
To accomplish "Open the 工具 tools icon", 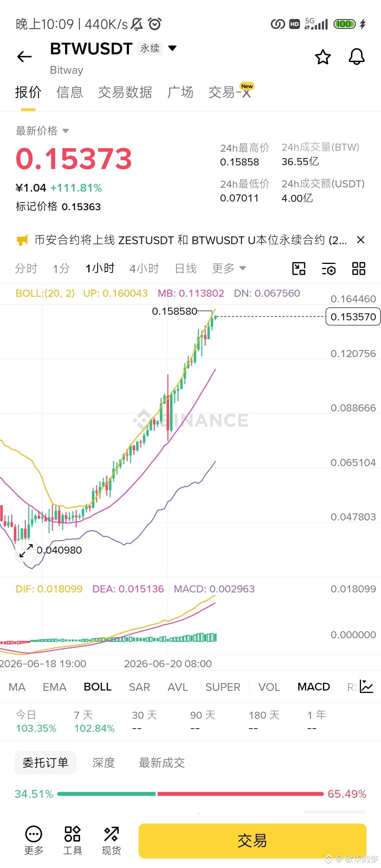I will pos(73,840).
